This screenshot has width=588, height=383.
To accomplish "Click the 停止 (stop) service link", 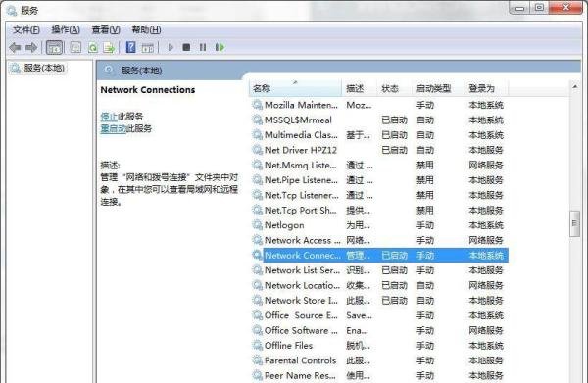I will 109,117.
